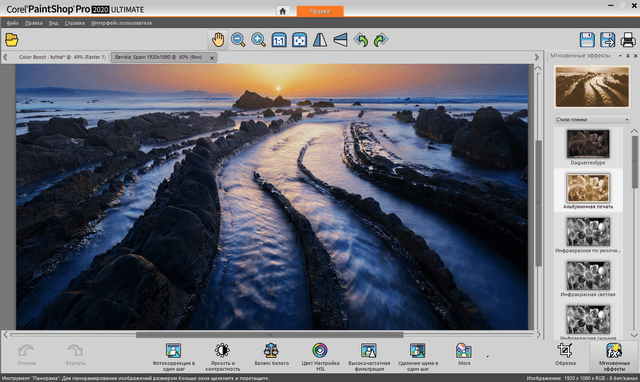Click the Save As icon

coord(607,40)
